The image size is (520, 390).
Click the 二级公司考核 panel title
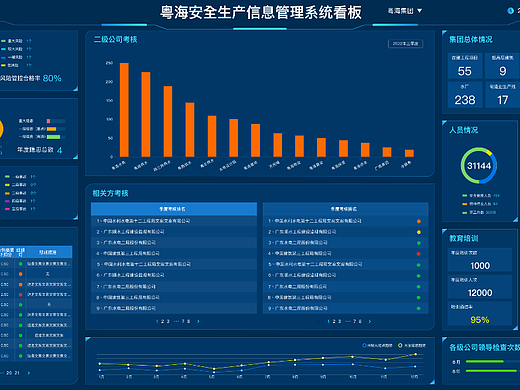[115, 40]
